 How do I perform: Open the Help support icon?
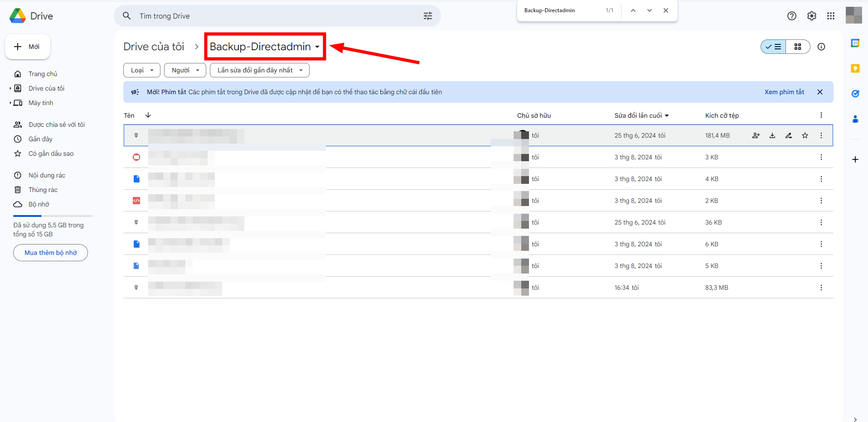792,16
